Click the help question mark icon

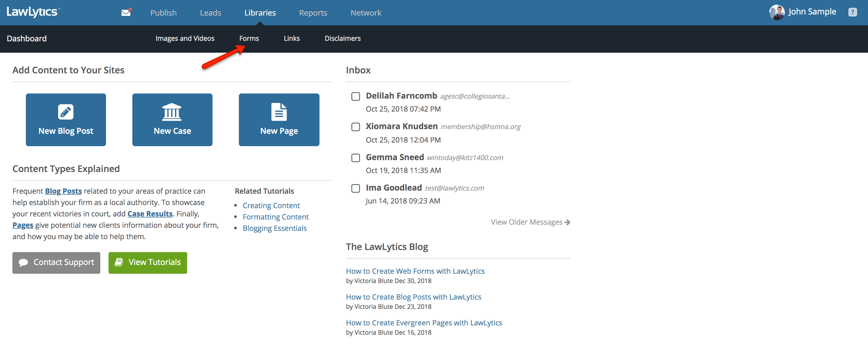tap(852, 12)
